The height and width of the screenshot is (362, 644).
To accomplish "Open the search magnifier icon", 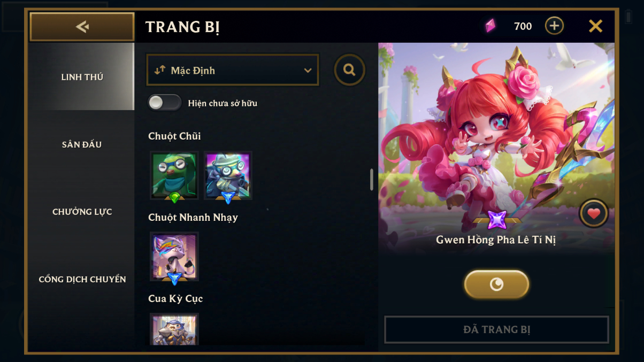I will pyautogui.click(x=350, y=70).
